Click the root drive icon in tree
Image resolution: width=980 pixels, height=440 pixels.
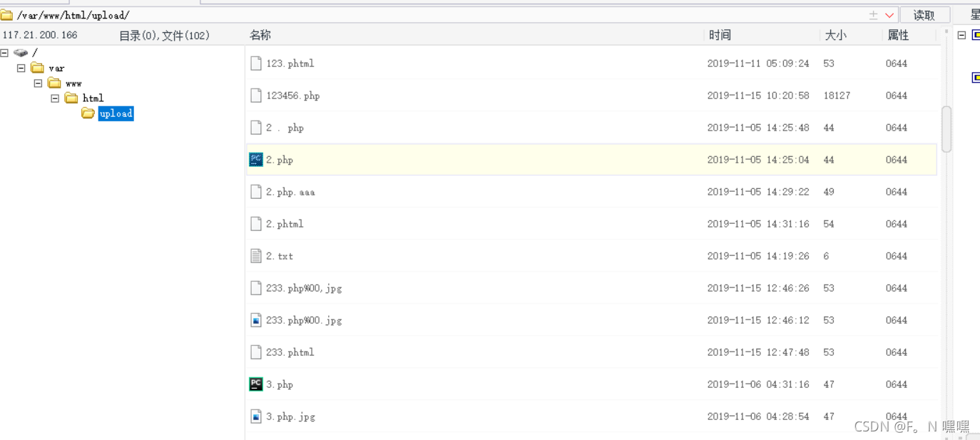21,53
